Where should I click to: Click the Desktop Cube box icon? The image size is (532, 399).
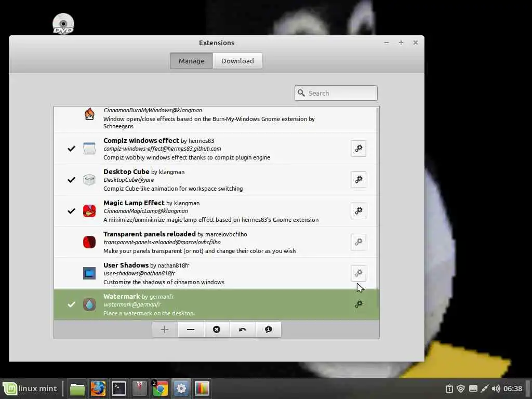click(x=89, y=180)
